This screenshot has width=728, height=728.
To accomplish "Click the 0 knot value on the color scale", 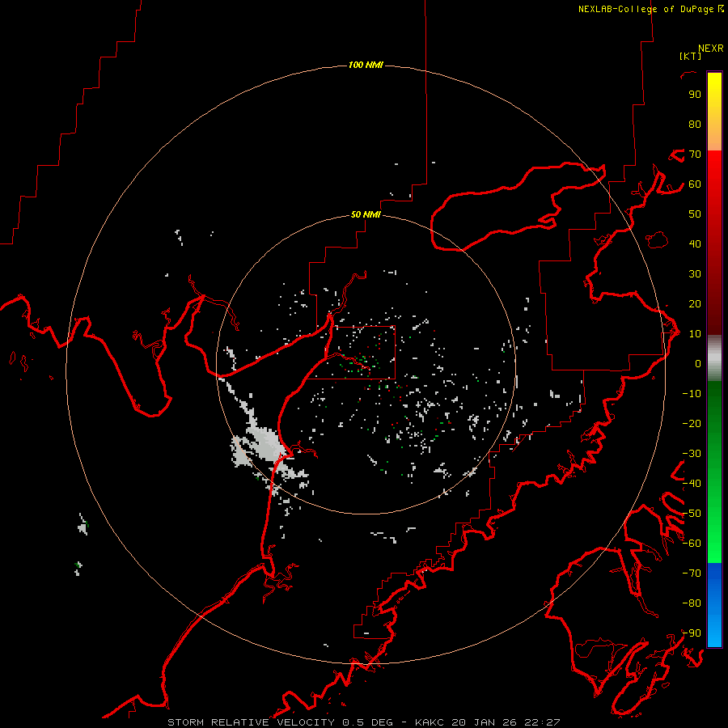I will (698, 363).
